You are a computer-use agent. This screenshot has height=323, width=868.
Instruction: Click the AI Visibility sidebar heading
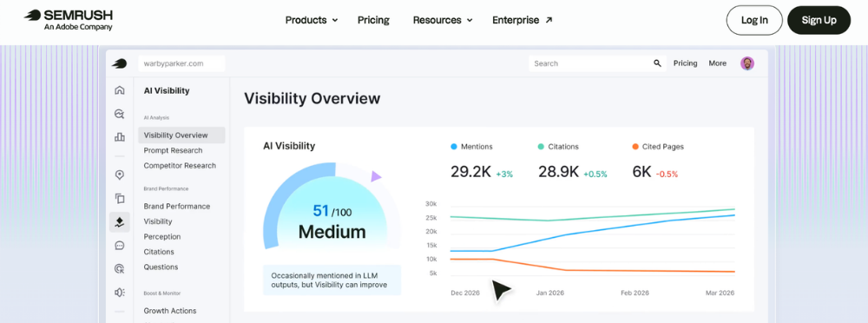click(x=167, y=91)
